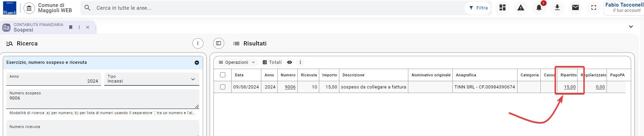Open the downloads icon in header
The image size is (644, 136).
pos(557,8)
